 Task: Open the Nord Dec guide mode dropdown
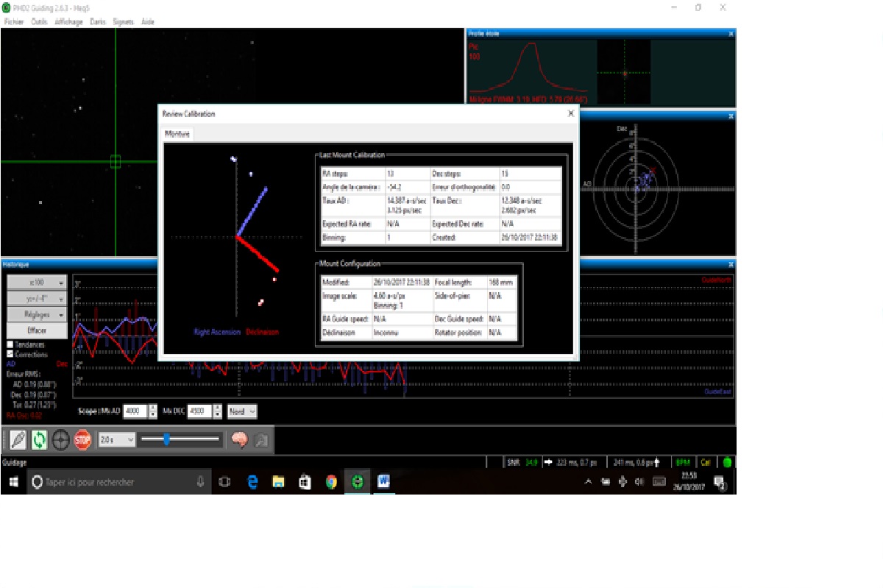242,411
